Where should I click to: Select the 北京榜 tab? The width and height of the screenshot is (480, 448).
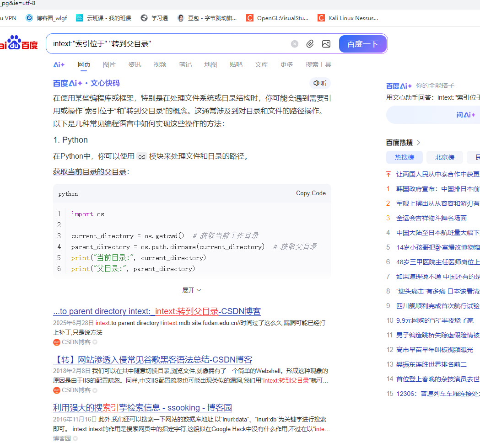[445, 157]
